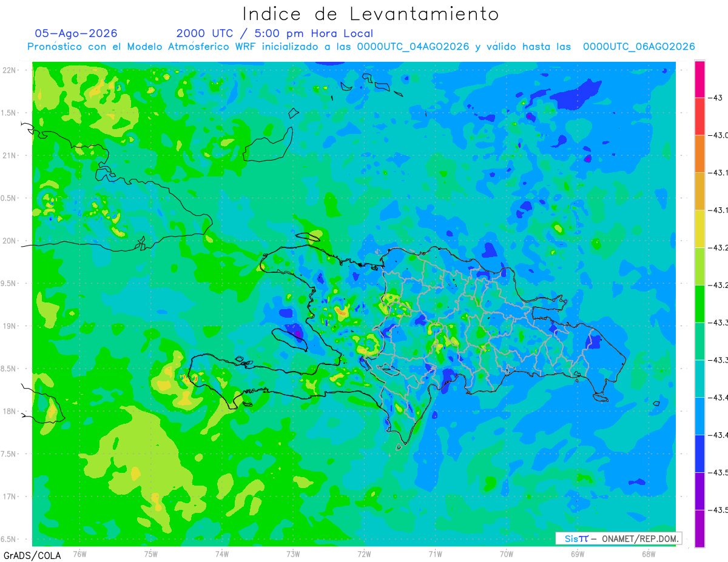Click the '73W' longitude label
The image size is (728, 562).
click(293, 554)
